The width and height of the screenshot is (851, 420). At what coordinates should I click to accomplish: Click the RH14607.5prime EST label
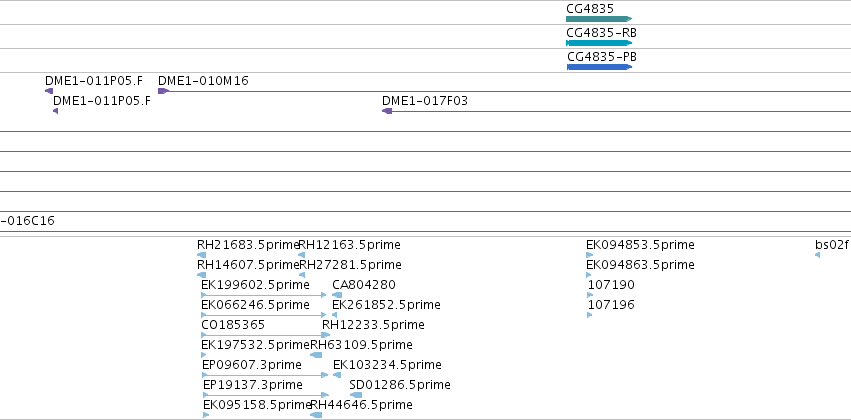(247, 265)
